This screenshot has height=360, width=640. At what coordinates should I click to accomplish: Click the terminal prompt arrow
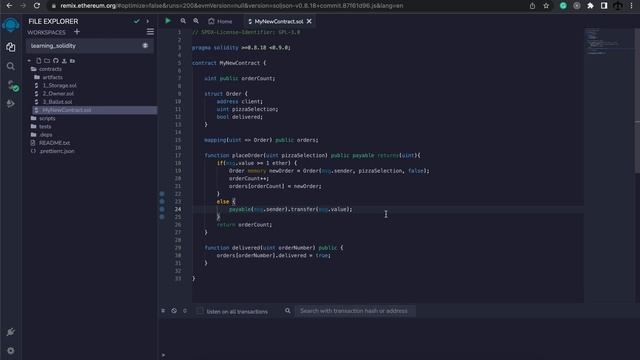[163, 355]
